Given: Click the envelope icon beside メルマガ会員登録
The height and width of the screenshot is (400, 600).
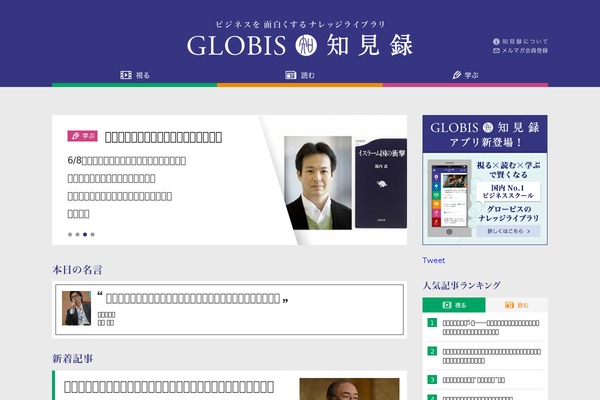Looking at the screenshot, I should pos(496,51).
